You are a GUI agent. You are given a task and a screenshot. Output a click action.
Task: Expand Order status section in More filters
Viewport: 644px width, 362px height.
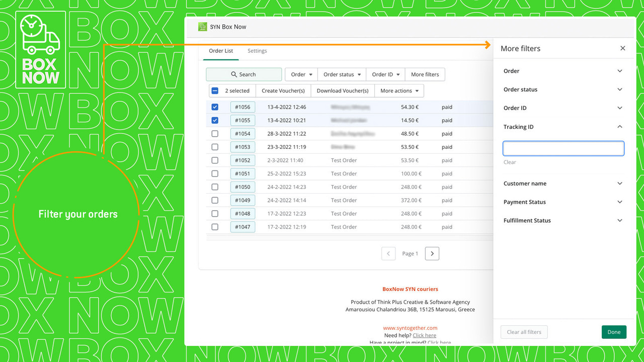pyautogui.click(x=563, y=89)
